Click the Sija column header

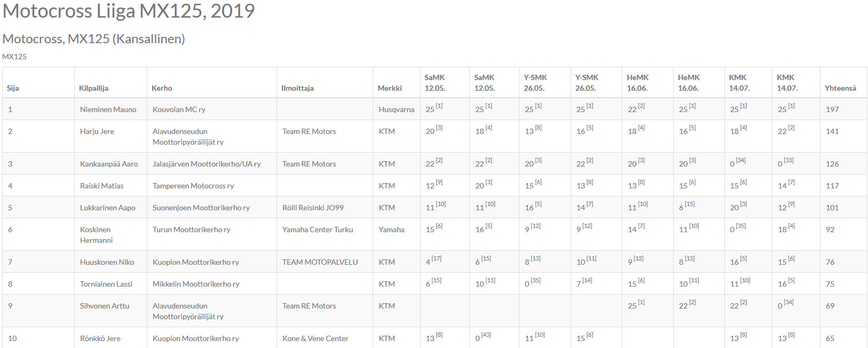click(13, 88)
